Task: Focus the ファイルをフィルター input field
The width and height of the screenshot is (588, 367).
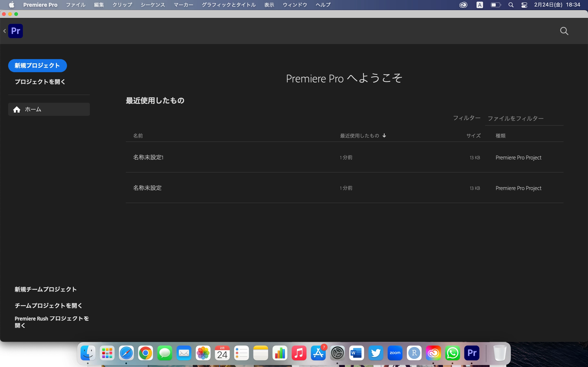Action: pos(524,119)
